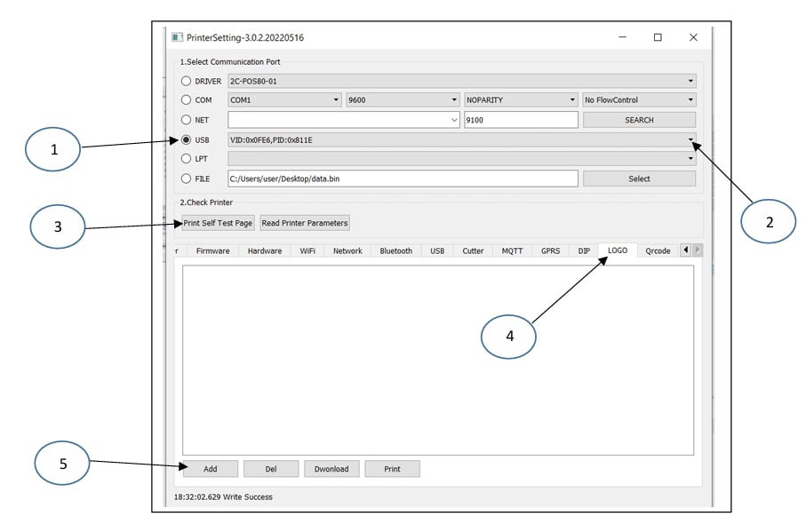Switch to the Bluetooth tab
Viewport: 806px width, 532px height.
[395, 250]
